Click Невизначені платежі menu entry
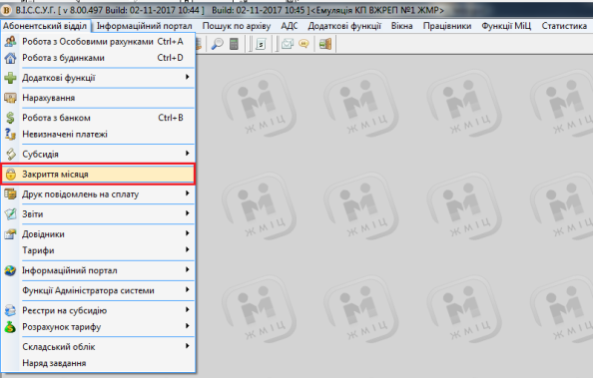The width and height of the screenshot is (594, 378). tap(98, 134)
